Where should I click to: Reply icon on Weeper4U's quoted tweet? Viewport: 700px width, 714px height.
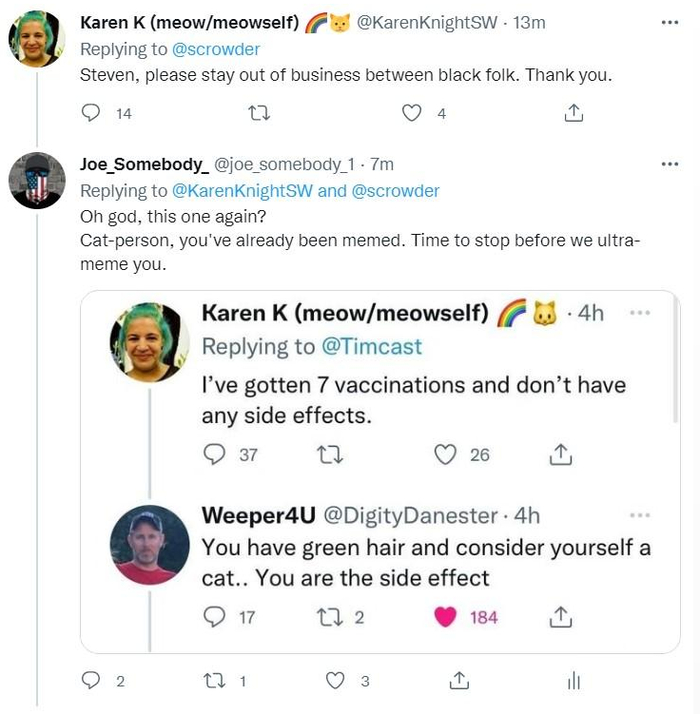(214, 617)
